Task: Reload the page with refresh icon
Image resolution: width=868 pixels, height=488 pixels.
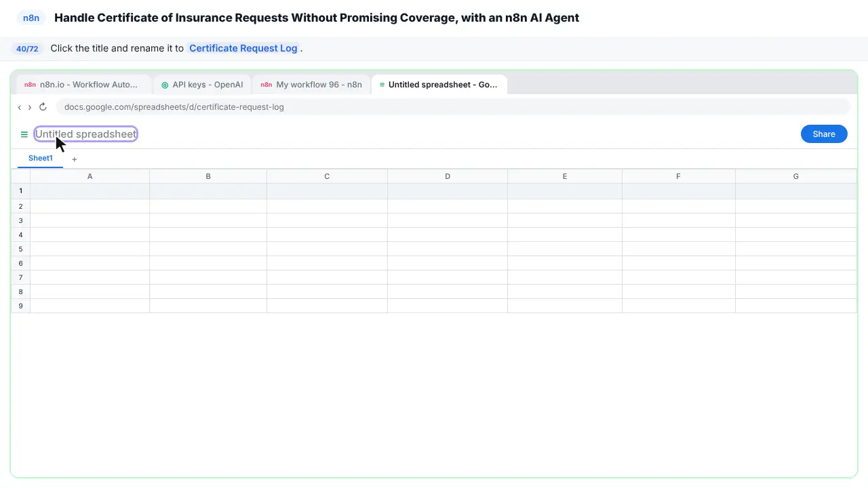Action: point(43,107)
